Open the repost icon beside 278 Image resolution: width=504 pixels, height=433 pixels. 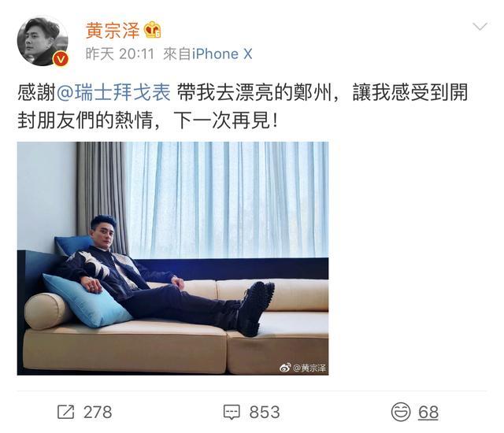click(66, 412)
